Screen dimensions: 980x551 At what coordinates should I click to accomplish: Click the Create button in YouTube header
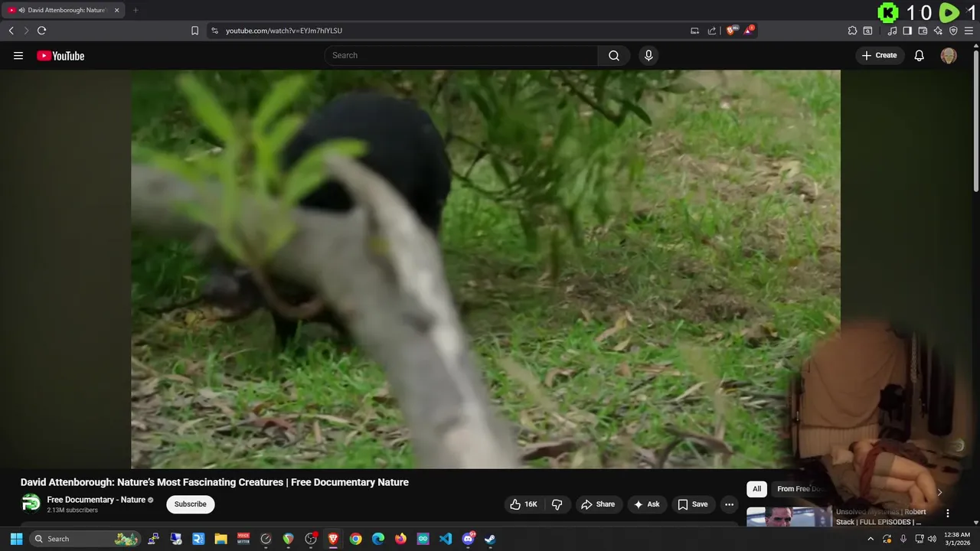coord(879,55)
